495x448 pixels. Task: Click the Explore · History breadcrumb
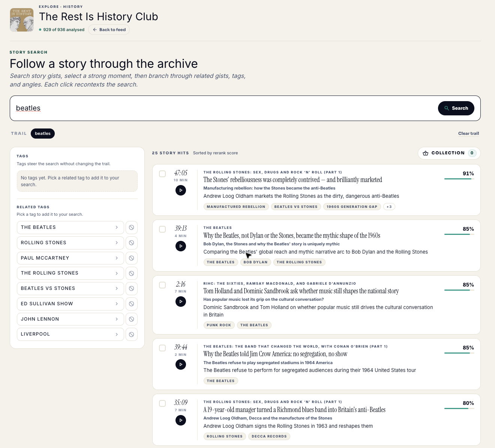pyautogui.click(x=61, y=7)
